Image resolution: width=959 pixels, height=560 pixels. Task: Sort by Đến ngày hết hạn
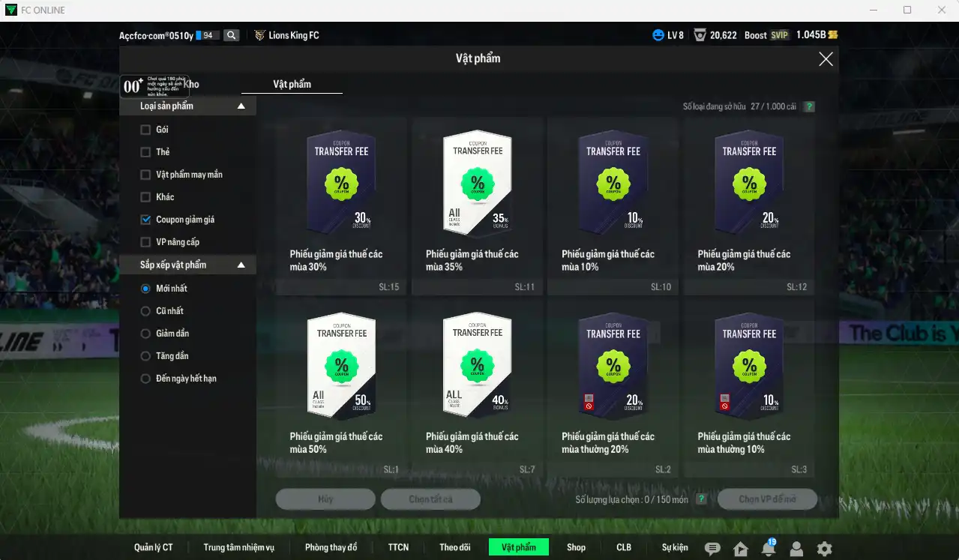click(x=145, y=379)
